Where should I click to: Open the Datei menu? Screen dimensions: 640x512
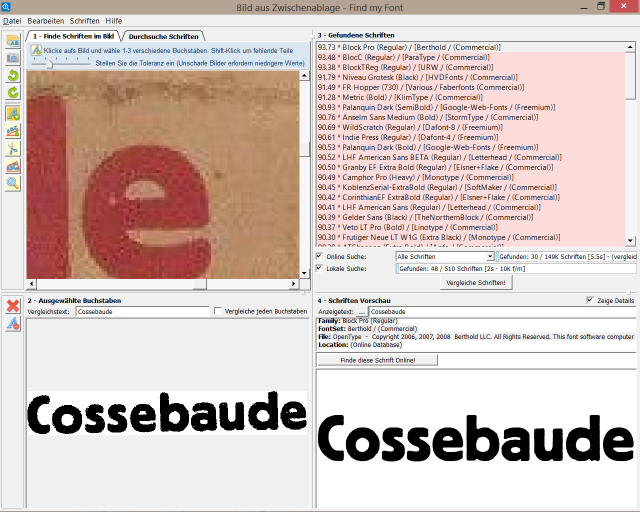(x=12, y=21)
